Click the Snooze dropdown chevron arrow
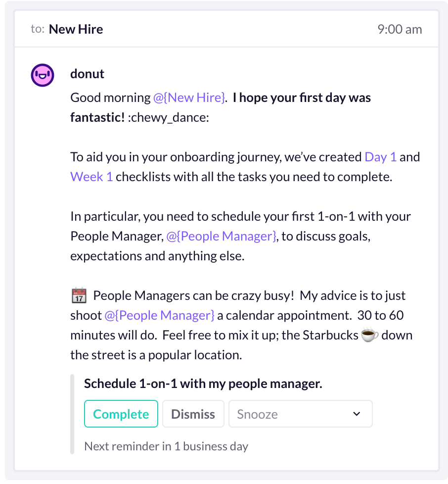 (x=357, y=414)
